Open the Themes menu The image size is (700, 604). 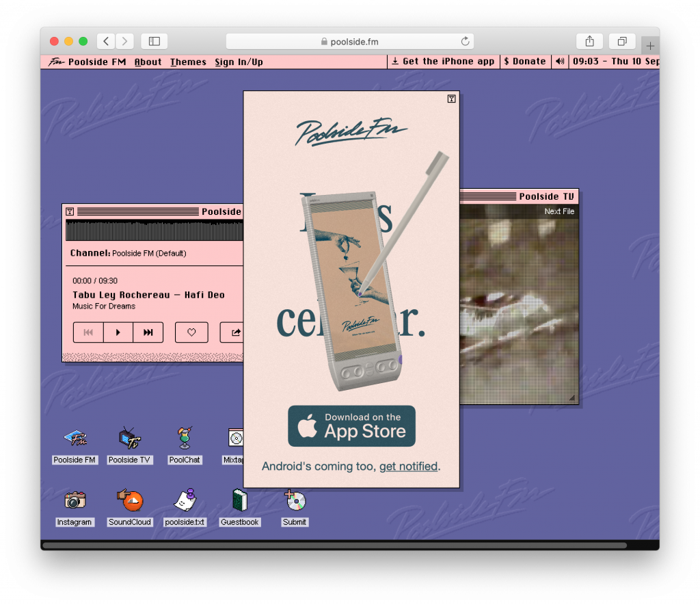[x=188, y=62]
